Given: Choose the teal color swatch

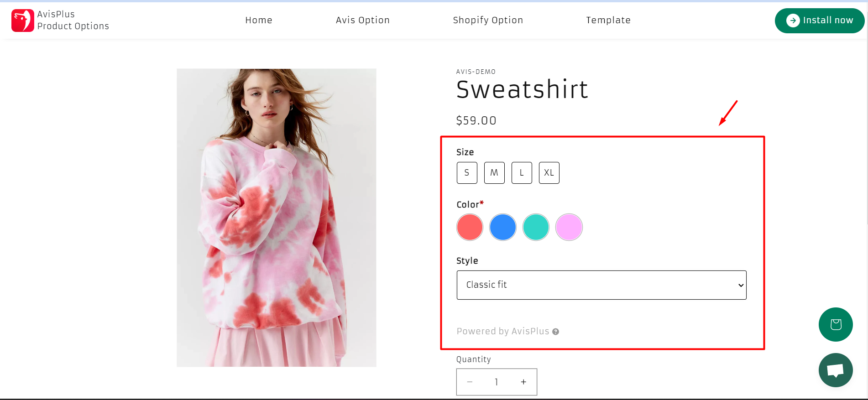Looking at the screenshot, I should tap(536, 227).
